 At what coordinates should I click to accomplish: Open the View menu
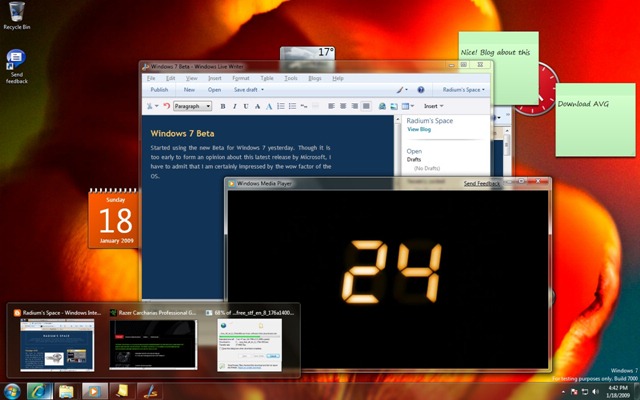191,78
